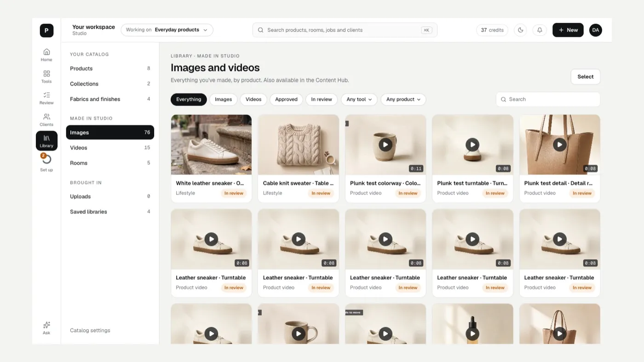Open the Any tool dropdown

coord(359,99)
